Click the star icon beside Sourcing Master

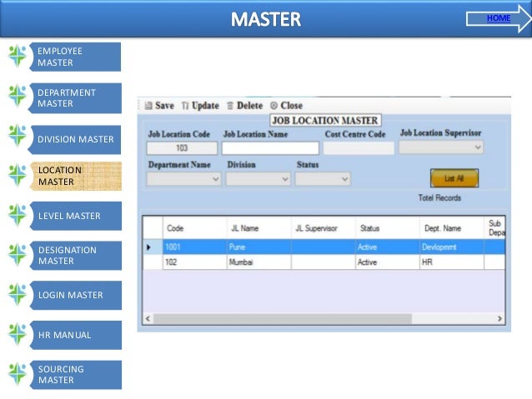[x=18, y=374]
